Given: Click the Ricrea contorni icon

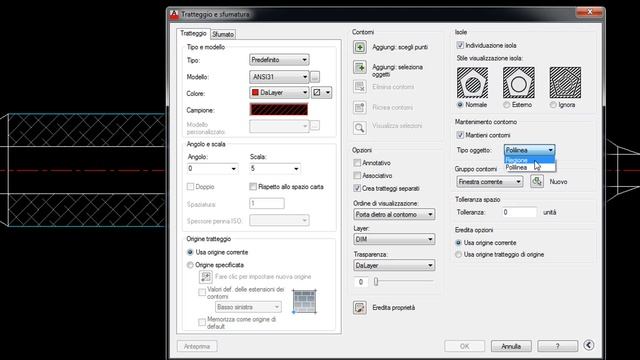Looking at the screenshot, I should click(360, 107).
